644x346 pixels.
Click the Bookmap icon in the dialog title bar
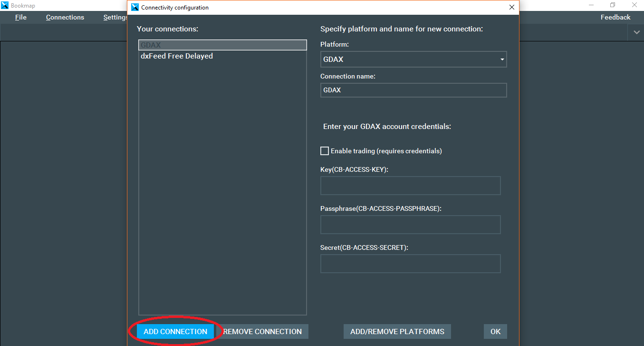tap(134, 7)
